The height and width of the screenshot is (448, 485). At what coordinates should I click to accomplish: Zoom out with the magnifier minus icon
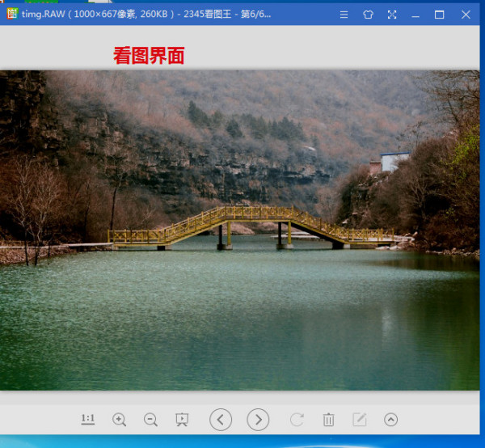[150, 420]
